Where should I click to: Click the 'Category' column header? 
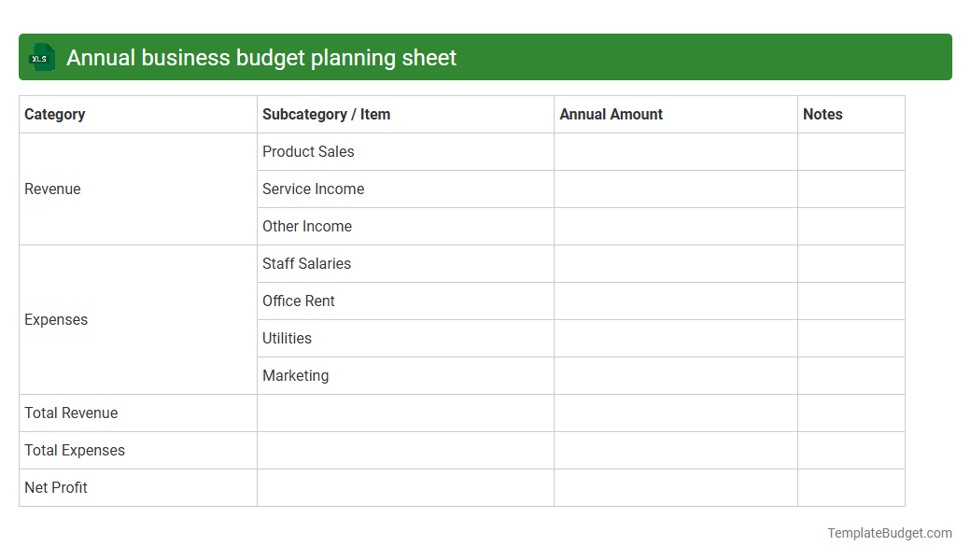click(x=55, y=114)
